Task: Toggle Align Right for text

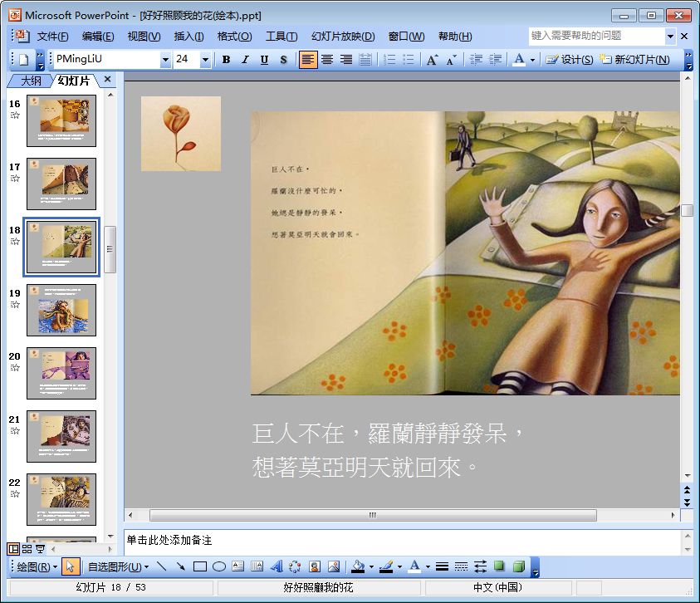Action: click(346, 60)
